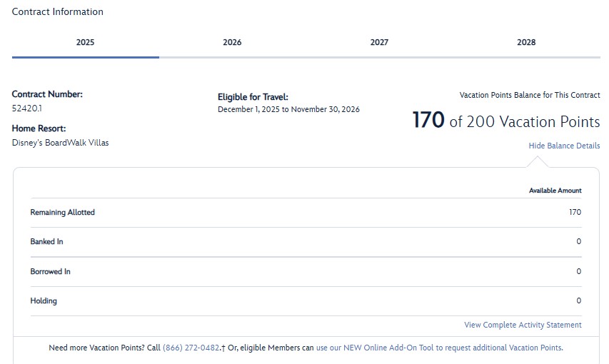Click Vacation Points Balance for This Contract label
The width and height of the screenshot is (609, 364).
tap(530, 95)
